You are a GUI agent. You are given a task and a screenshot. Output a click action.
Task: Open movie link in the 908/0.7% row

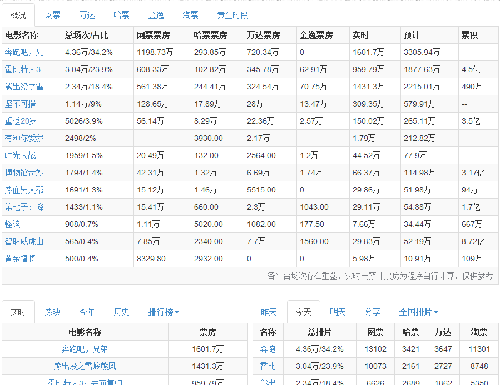(x=12, y=224)
